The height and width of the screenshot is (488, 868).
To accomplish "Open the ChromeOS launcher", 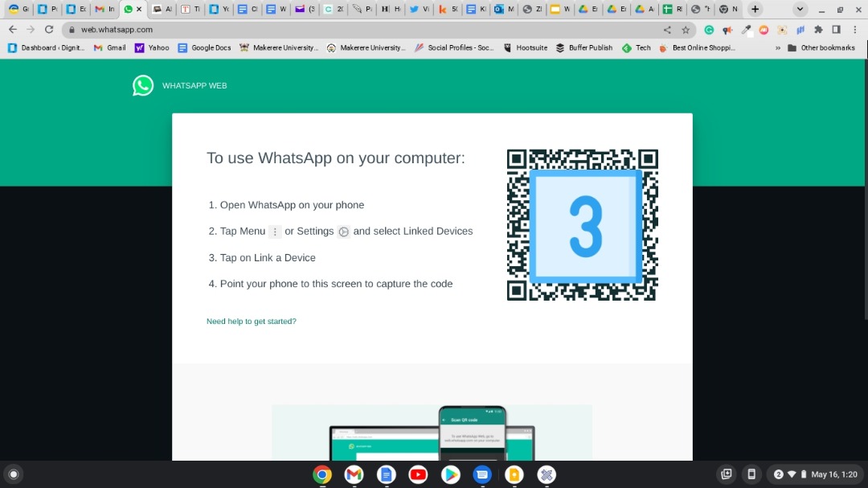I will click(14, 474).
